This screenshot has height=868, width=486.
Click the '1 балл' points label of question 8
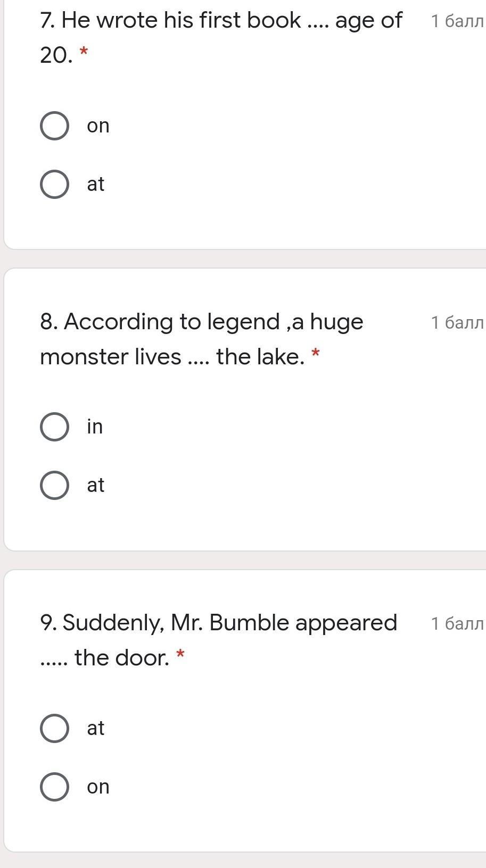[457, 322]
